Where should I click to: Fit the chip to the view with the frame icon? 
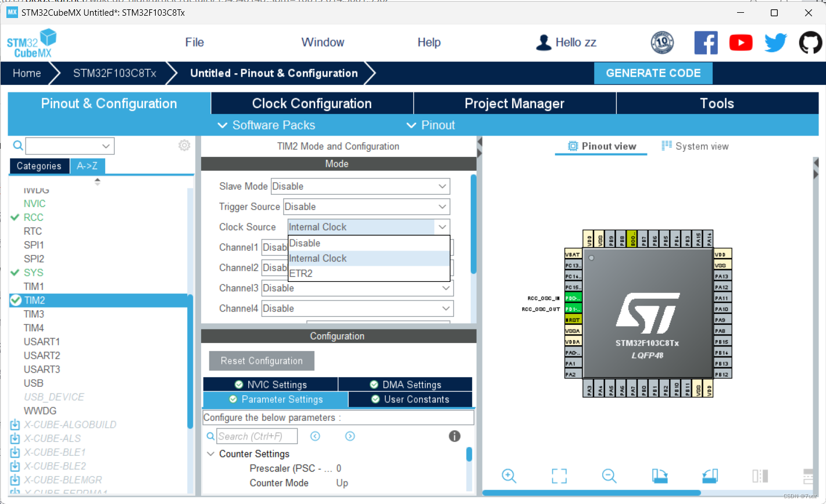pos(559,476)
